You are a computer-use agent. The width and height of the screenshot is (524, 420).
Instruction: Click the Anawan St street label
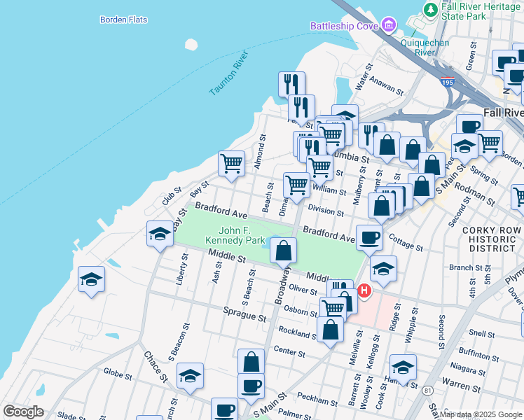[387, 86]
